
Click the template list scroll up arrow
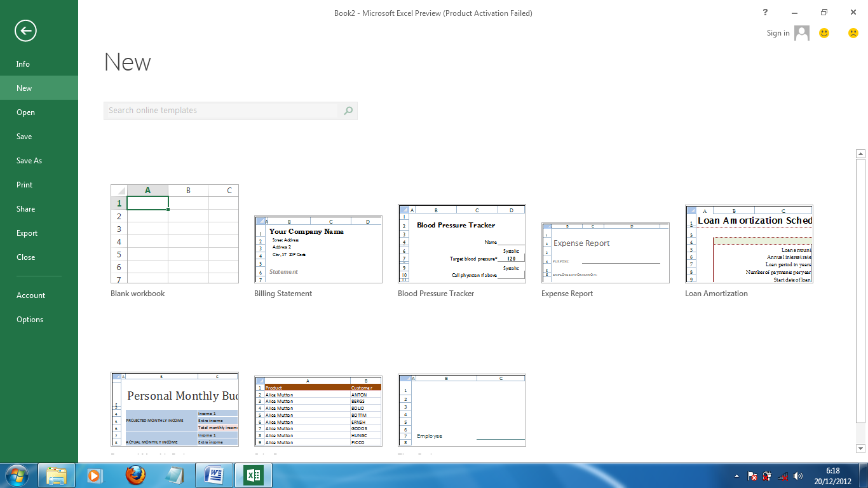click(861, 154)
